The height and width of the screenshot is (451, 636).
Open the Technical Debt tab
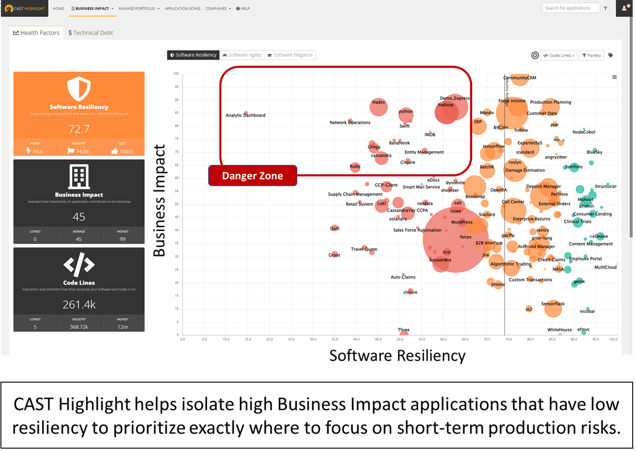pyautogui.click(x=90, y=33)
